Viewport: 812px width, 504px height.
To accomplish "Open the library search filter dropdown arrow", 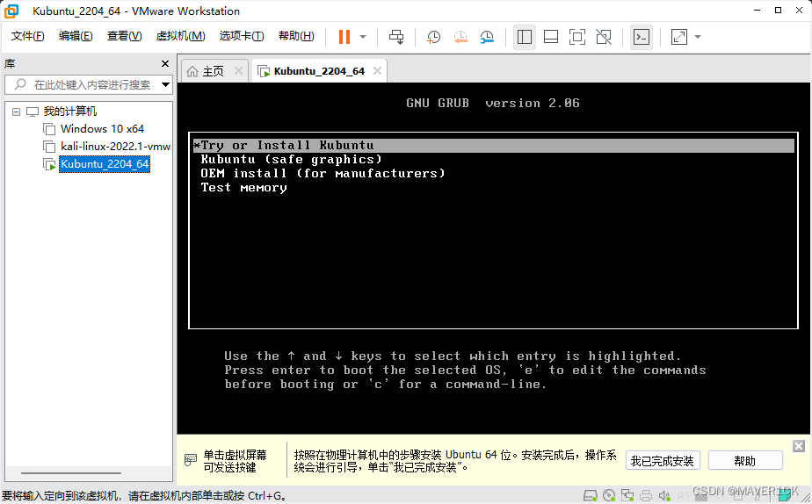I will coord(166,84).
